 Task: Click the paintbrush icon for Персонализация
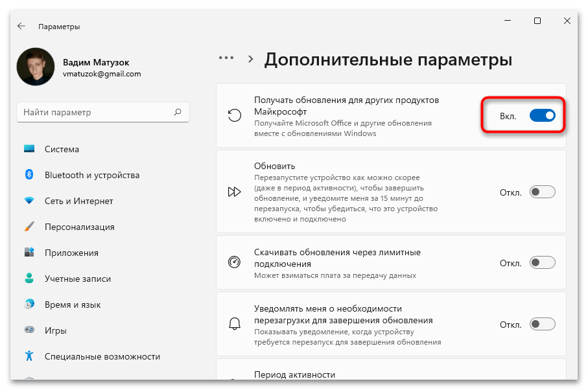pyautogui.click(x=29, y=227)
